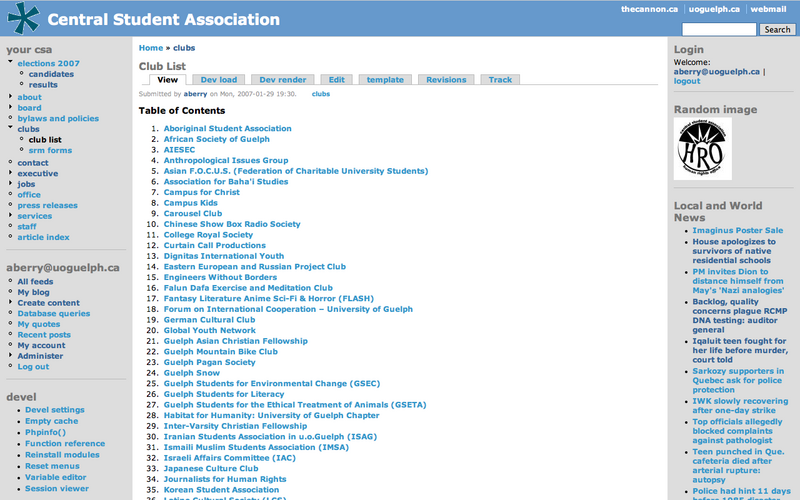Expand the board menu arrow
Image resolution: width=800 pixels, height=500 pixels.
click(10, 107)
